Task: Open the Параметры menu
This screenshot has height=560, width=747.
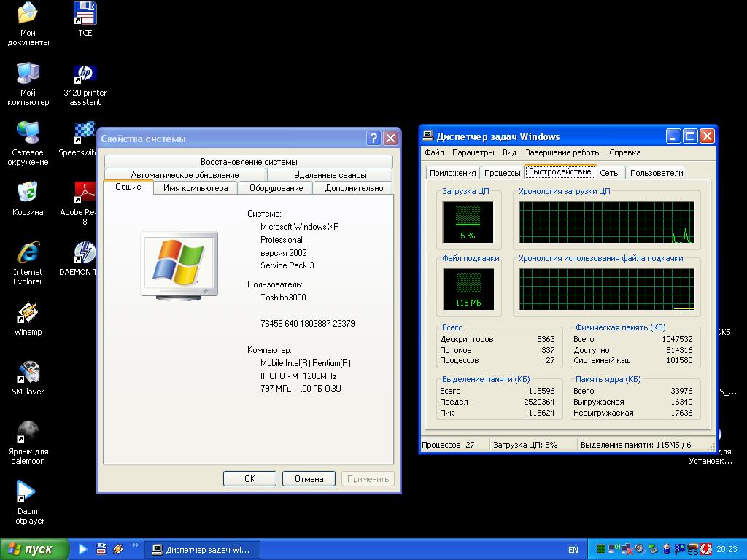Action: click(x=473, y=152)
